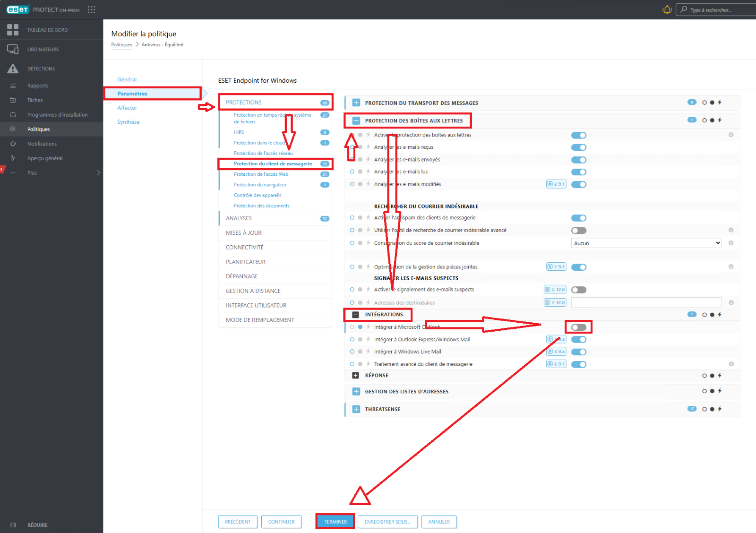Open the Affecter step tab

(x=127, y=108)
